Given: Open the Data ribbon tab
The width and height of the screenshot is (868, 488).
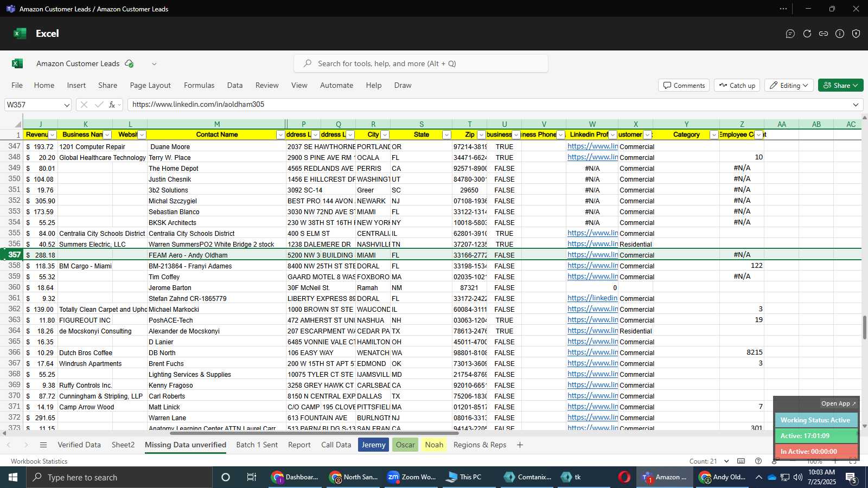Looking at the screenshot, I should 235,86.
